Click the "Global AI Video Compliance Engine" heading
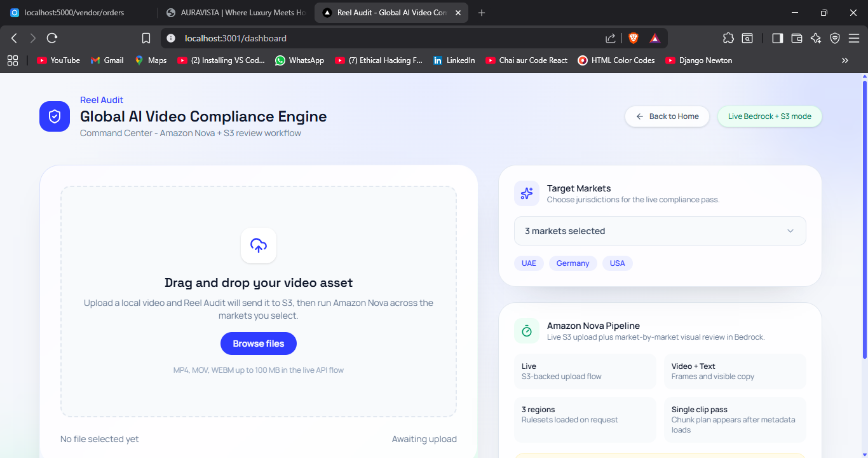868x458 pixels. (203, 116)
